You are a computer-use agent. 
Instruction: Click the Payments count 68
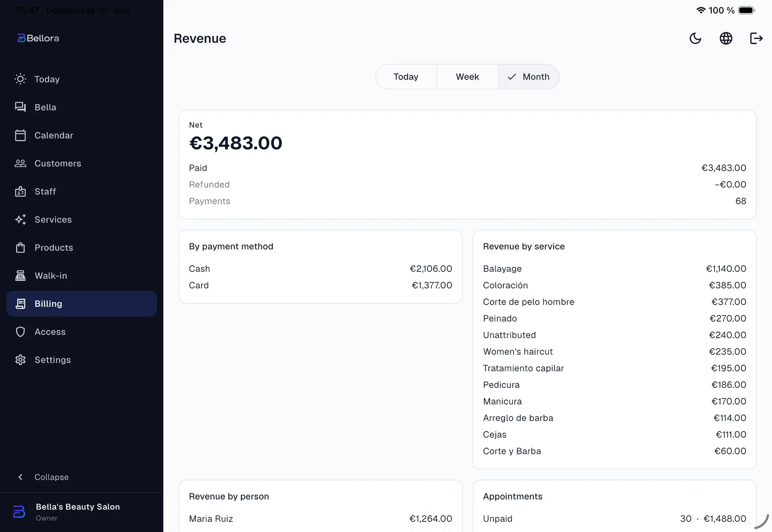tap(741, 201)
